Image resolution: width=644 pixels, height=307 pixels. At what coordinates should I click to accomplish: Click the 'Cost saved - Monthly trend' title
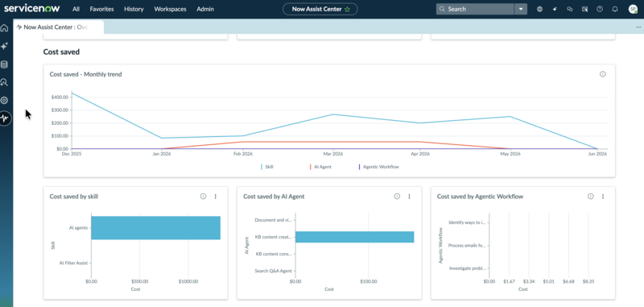(85, 74)
